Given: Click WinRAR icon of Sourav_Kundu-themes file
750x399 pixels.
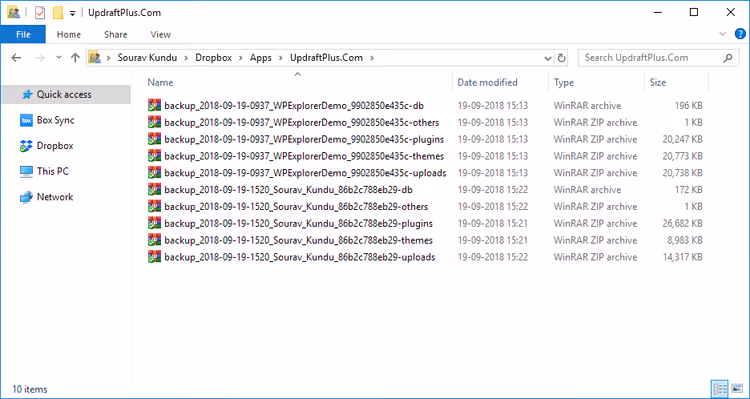Looking at the screenshot, I should 154,240.
